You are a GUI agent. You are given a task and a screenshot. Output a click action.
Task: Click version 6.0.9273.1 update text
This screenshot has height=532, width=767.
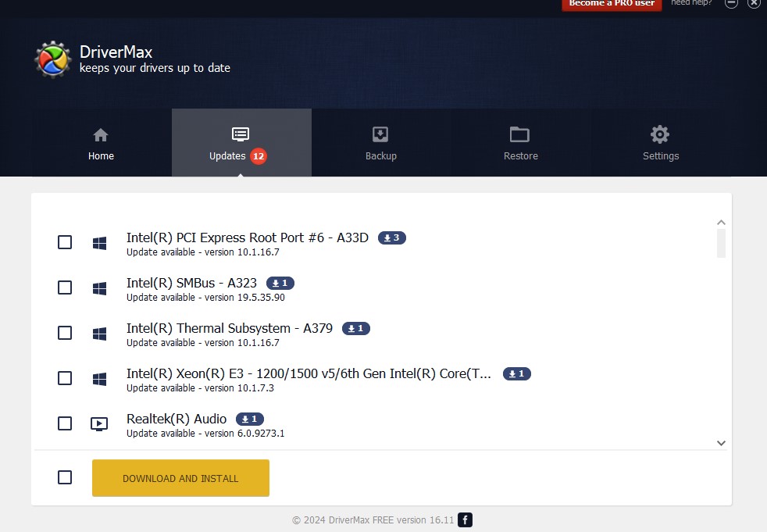(x=205, y=434)
